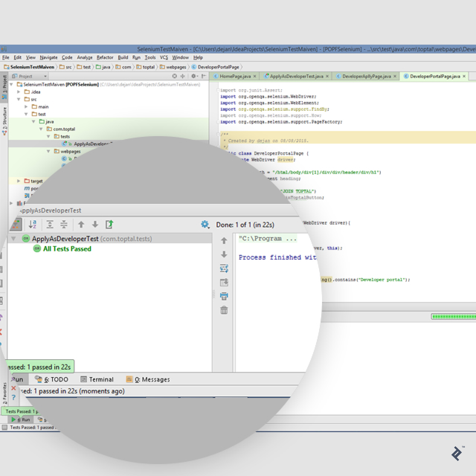Expand the target folder node
Image resolution: width=476 pixels, height=476 pixels.
tap(18, 181)
